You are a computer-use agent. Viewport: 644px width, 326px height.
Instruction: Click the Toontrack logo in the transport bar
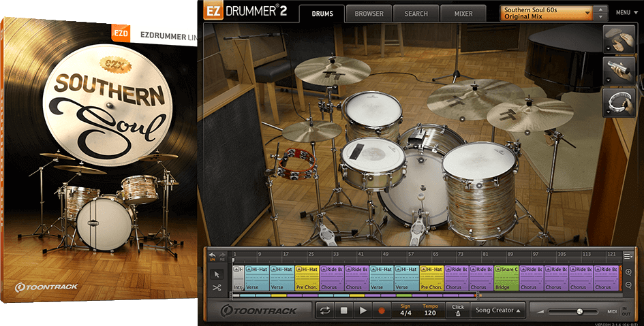point(259,311)
